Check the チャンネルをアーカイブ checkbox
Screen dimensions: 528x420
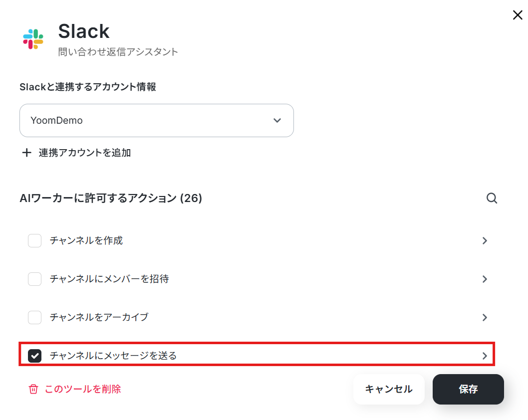(34, 317)
